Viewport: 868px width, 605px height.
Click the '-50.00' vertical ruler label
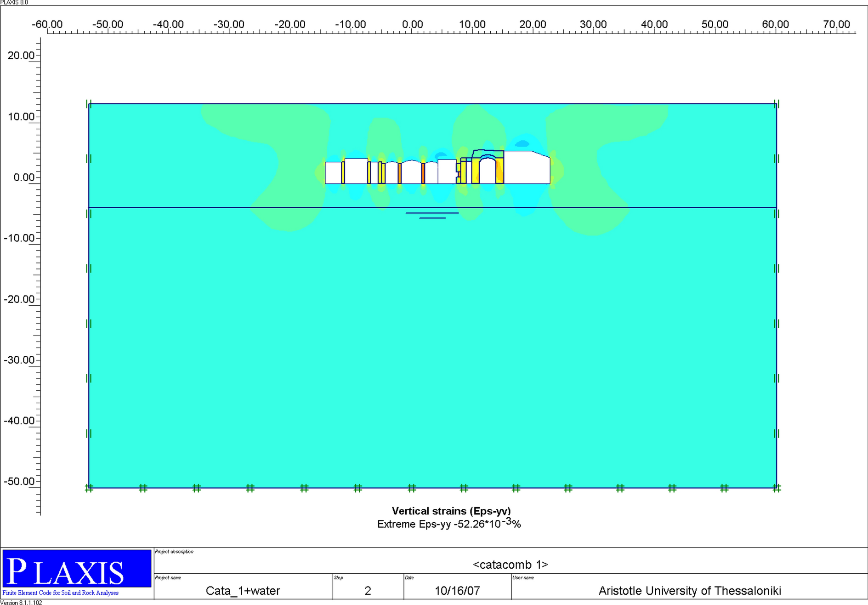tap(19, 481)
